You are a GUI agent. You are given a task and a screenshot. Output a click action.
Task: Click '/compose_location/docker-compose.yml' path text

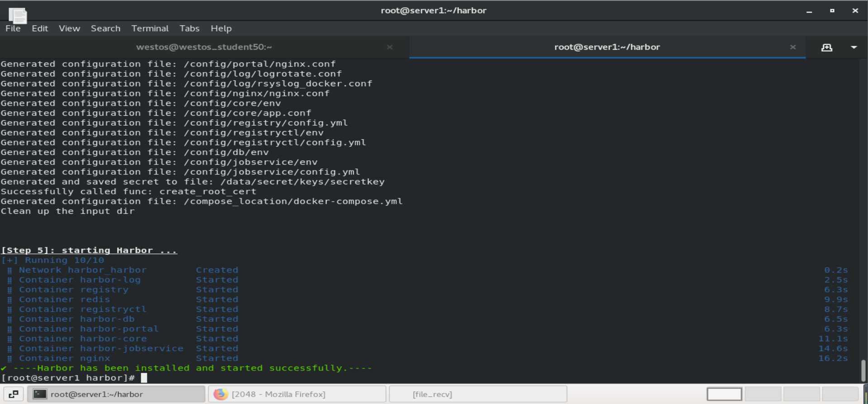(293, 202)
